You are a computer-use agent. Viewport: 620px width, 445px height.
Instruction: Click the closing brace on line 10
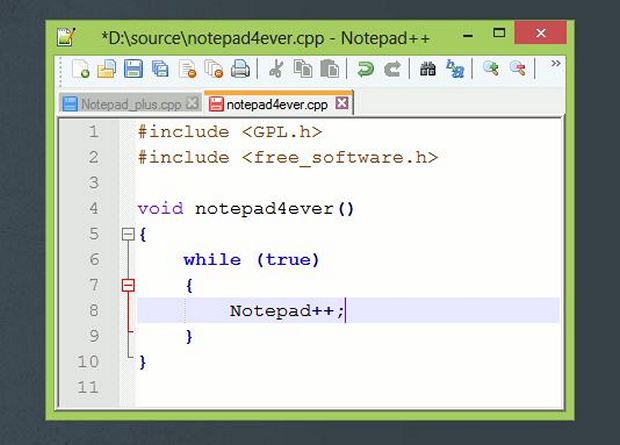click(143, 362)
